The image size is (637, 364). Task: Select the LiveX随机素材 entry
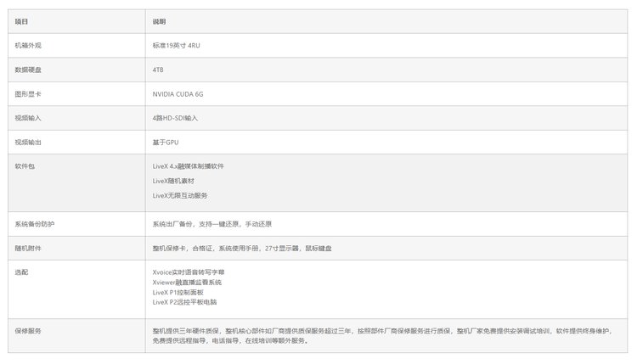pyautogui.click(x=173, y=181)
